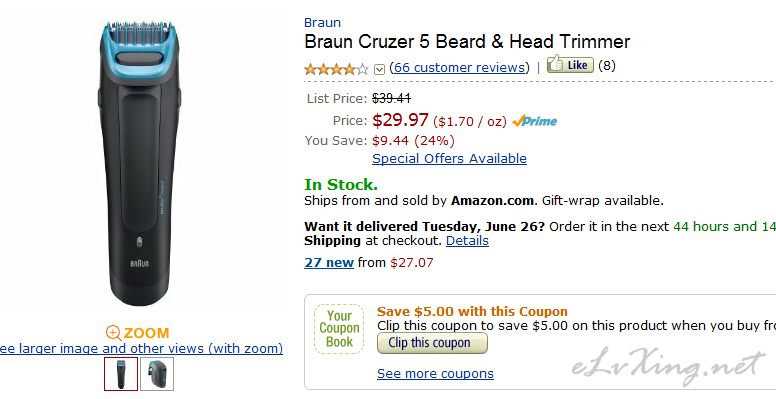Image resolution: width=776 pixels, height=399 pixels.
Task: Click the magnifier ZOOM icon
Action: (x=113, y=333)
